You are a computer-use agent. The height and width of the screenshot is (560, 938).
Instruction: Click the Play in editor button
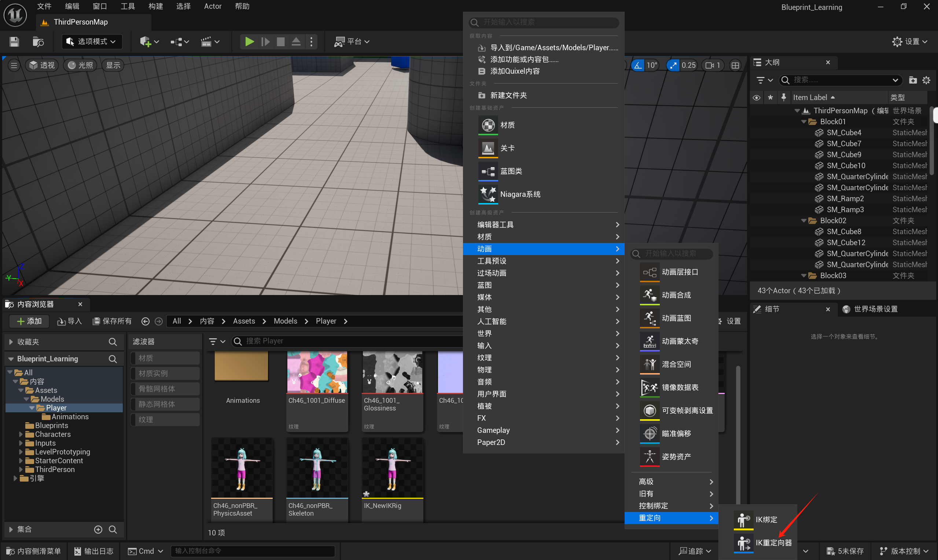tap(249, 41)
